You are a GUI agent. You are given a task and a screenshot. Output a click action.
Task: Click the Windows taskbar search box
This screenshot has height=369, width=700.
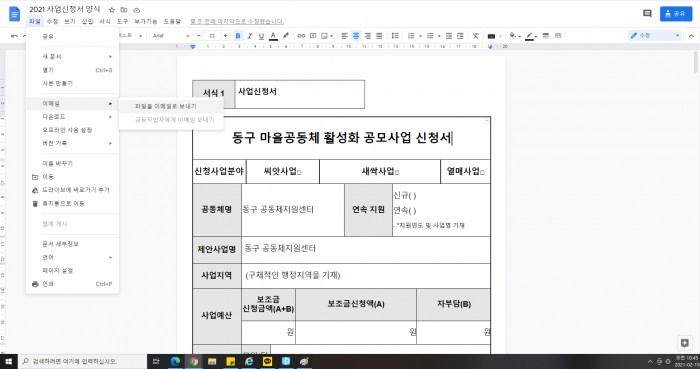(82, 361)
